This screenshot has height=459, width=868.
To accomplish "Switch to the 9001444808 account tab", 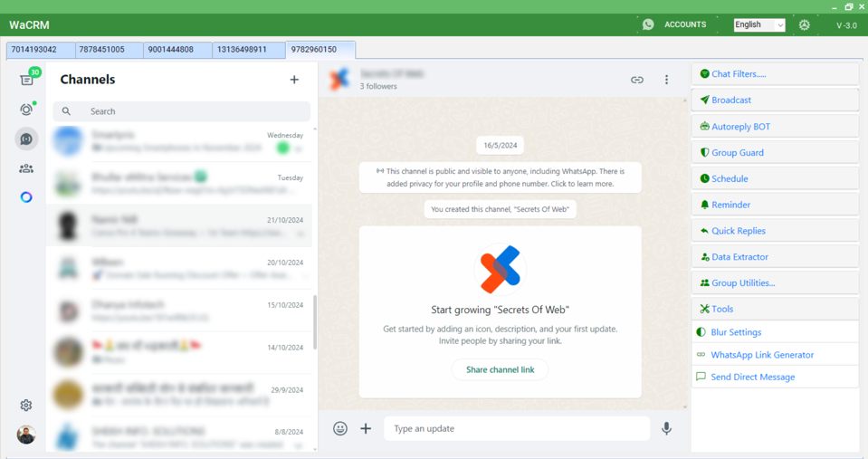I will (x=170, y=49).
